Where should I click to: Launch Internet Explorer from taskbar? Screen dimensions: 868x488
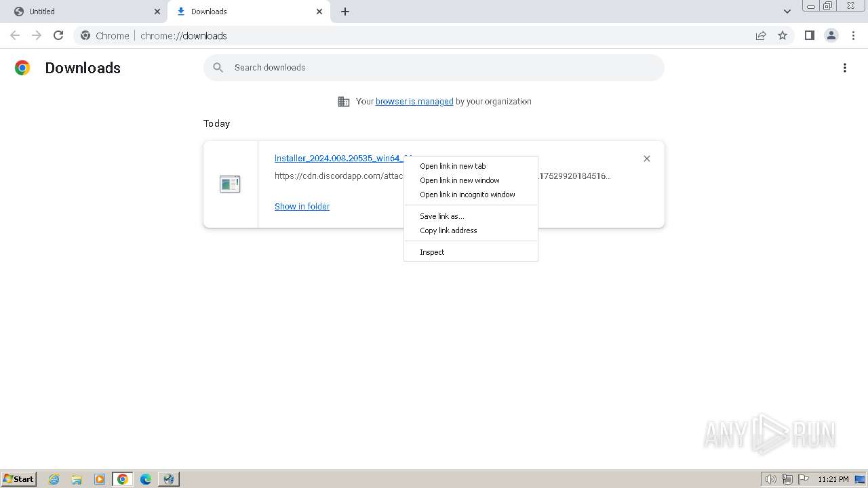tap(54, 479)
